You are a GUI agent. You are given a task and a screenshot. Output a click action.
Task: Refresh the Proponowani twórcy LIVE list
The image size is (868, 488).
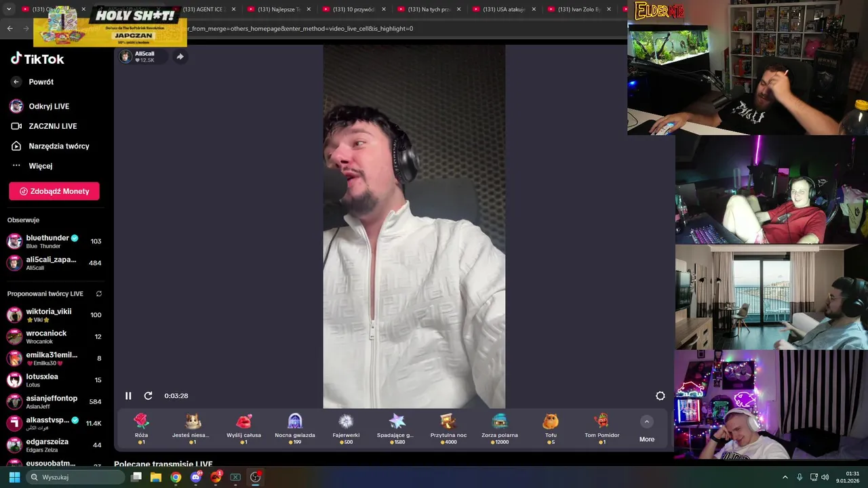pyautogui.click(x=99, y=294)
